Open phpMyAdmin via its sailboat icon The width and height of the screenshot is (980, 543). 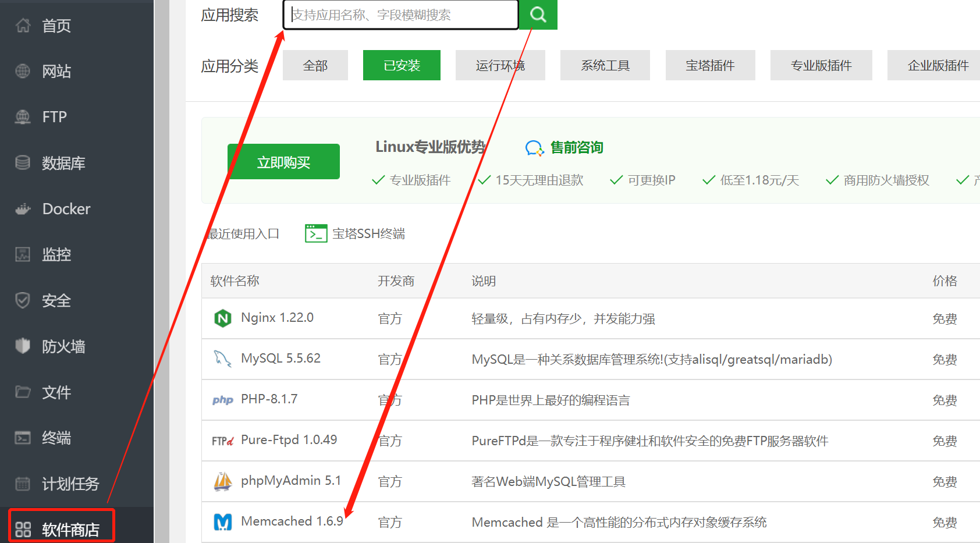coord(223,481)
